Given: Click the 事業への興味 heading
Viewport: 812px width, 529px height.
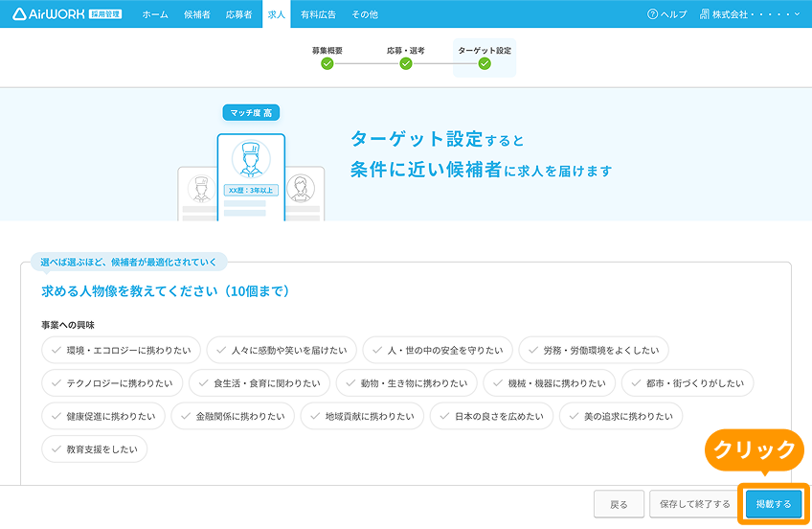Looking at the screenshot, I should click(68, 325).
